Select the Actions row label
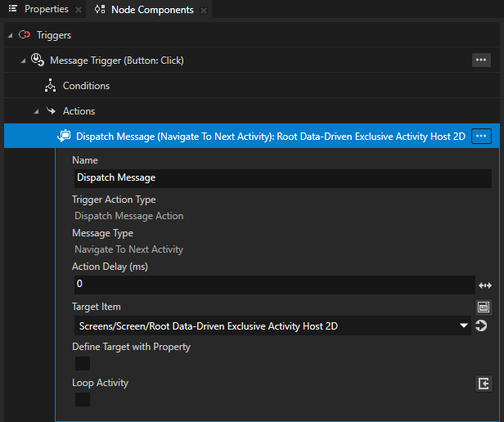 (x=79, y=111)
